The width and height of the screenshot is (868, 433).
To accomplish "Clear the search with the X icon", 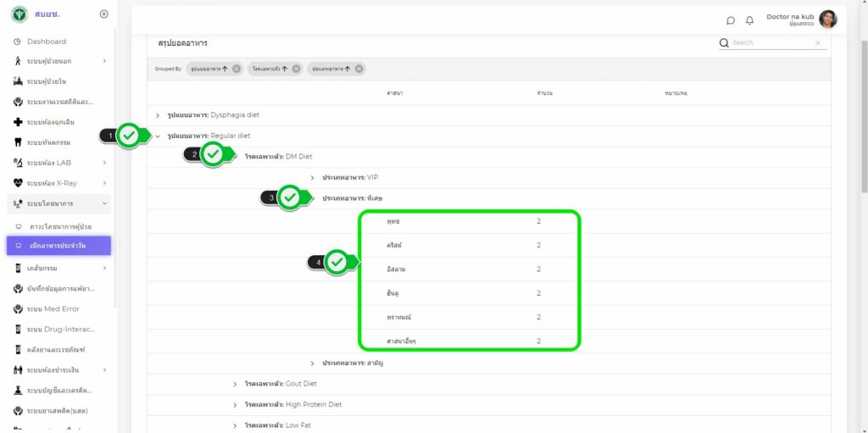I will 817,43.
